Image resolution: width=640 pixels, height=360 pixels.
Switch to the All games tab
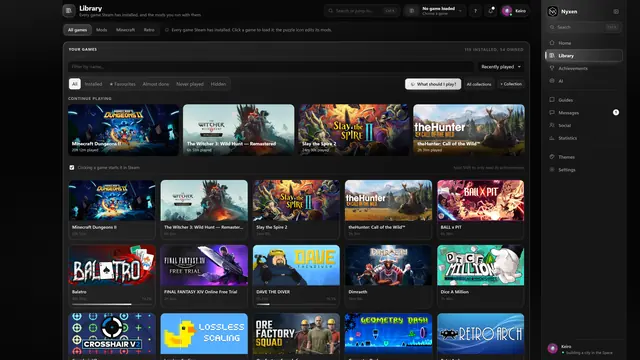(x=78, y=30)
